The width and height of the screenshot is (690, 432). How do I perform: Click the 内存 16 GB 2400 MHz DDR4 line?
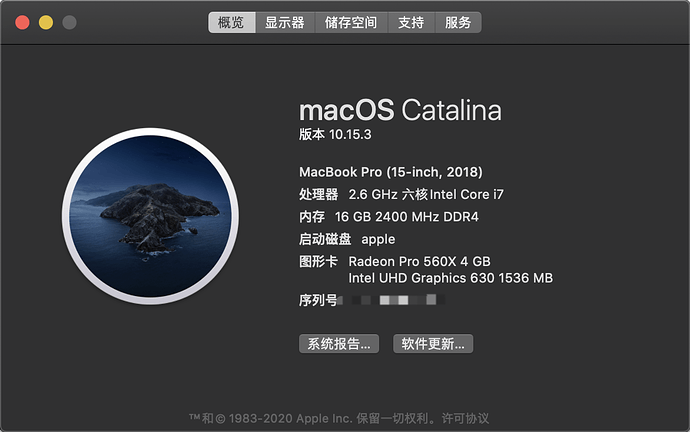[x=389, y=216]
